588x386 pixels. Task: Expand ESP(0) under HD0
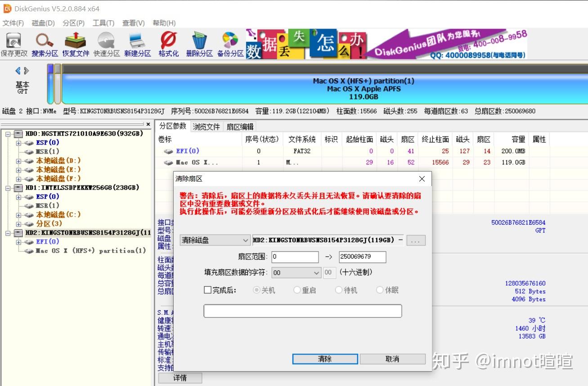(19, 143)
